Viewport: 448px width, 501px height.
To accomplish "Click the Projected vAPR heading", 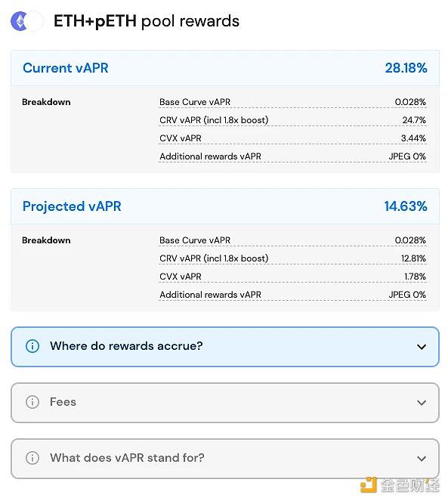I will [72, 206].
